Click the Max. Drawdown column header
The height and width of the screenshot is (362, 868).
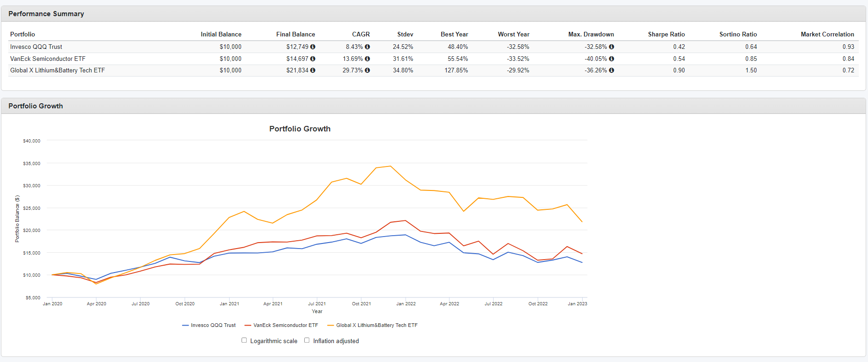pos(591,35)
